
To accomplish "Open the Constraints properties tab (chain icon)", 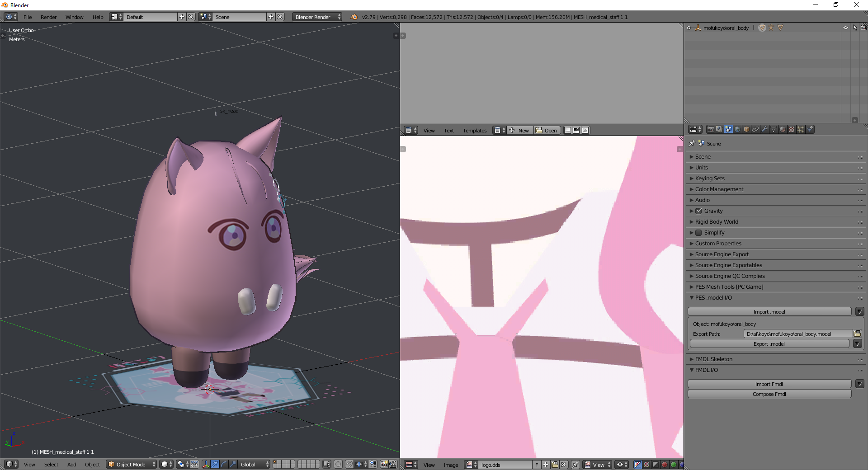I will (755, 129).
